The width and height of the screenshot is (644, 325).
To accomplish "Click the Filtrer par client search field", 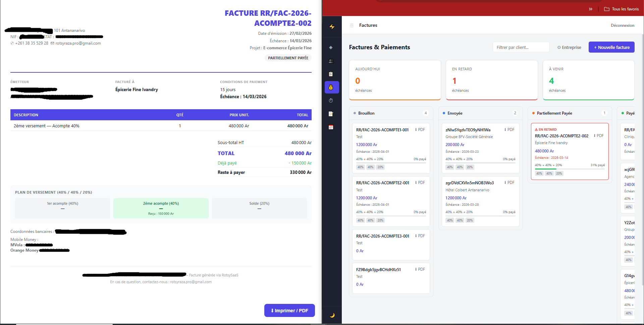I will coord(521,47).
